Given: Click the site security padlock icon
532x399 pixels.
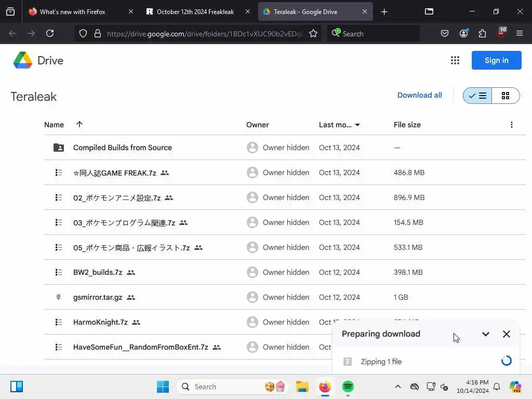Looking at the screenshot, I should 98,34.
